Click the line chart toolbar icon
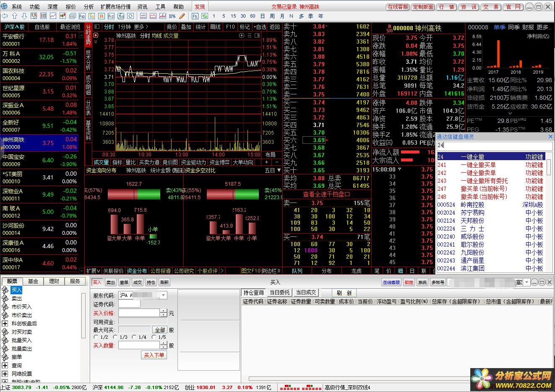Screen dimensions: 555x392 53,16
